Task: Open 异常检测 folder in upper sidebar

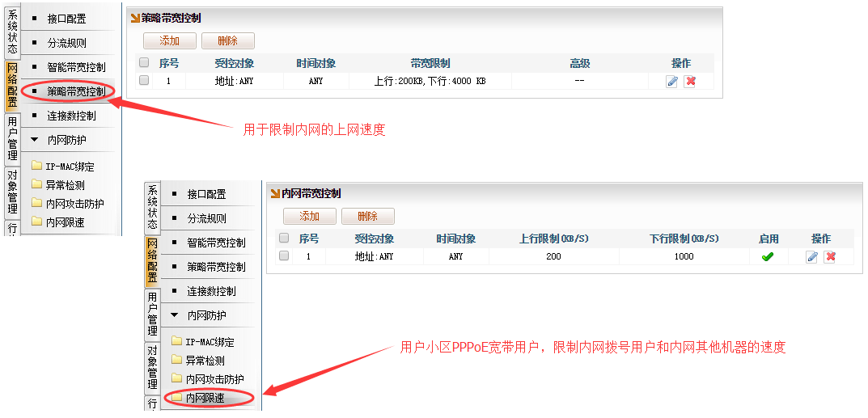Action: [59, 185]
